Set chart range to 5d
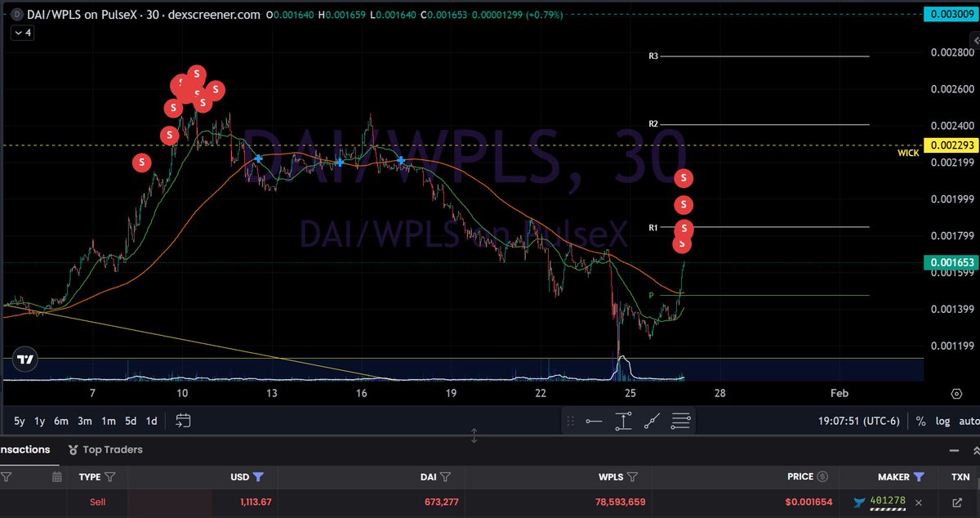 click(131, 421)
